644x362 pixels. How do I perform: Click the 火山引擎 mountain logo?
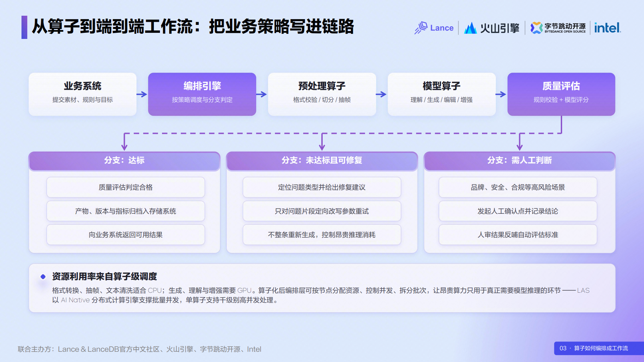[x=470, y=28]
